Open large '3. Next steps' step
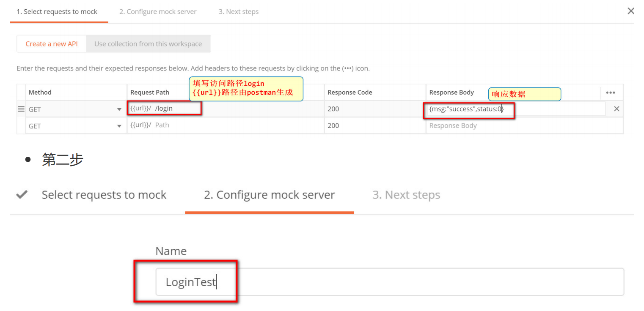The image size is (644, 311). click(406, 195)
